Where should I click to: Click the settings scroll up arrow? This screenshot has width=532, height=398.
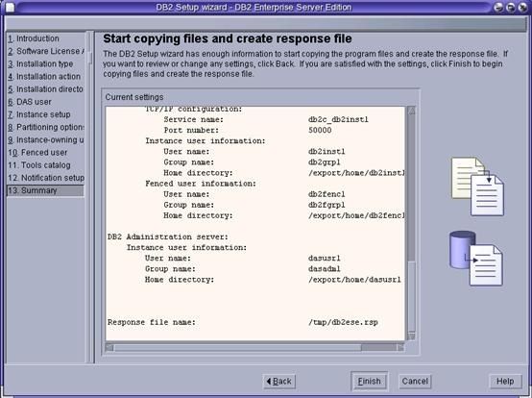tap(411, 111)
